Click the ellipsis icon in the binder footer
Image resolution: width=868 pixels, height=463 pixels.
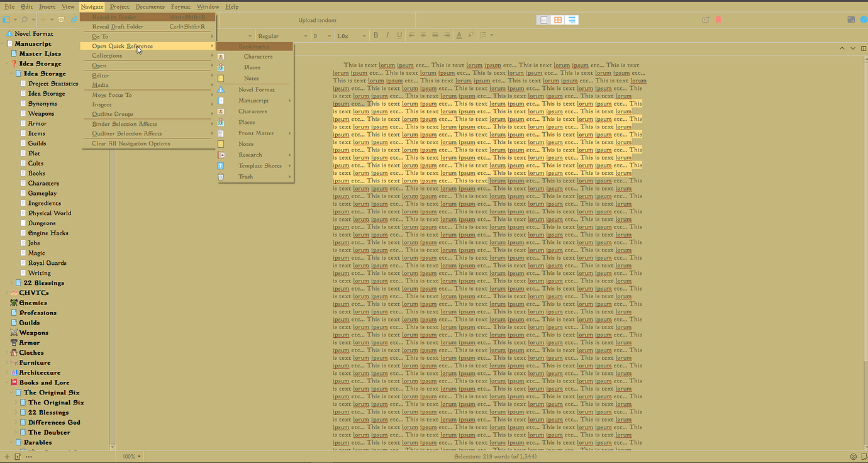tap(28, 456)
